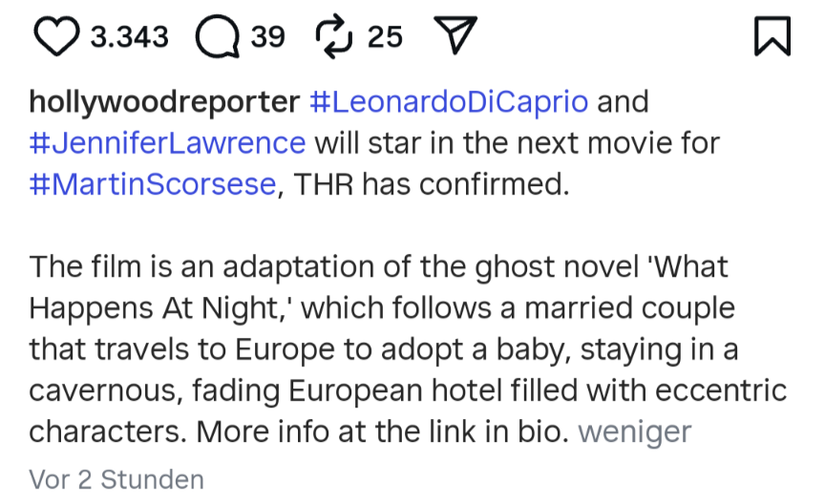Share the post with the paper plane icon

click(x=455, y=37)
